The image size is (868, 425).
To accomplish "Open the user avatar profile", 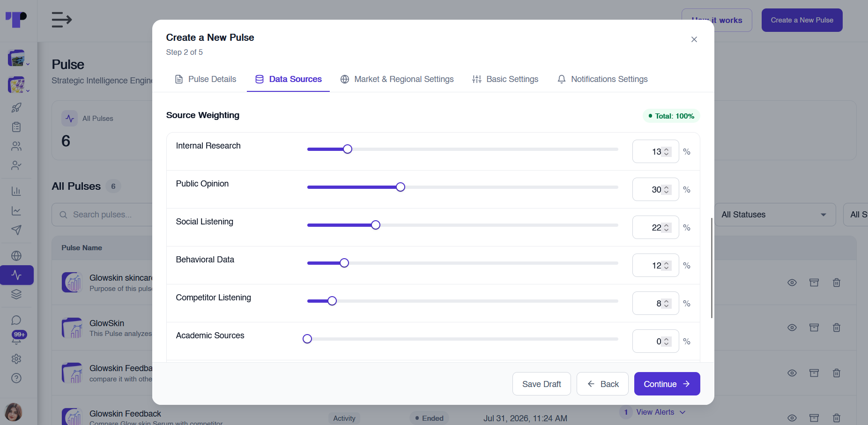I will pos(14,412).
